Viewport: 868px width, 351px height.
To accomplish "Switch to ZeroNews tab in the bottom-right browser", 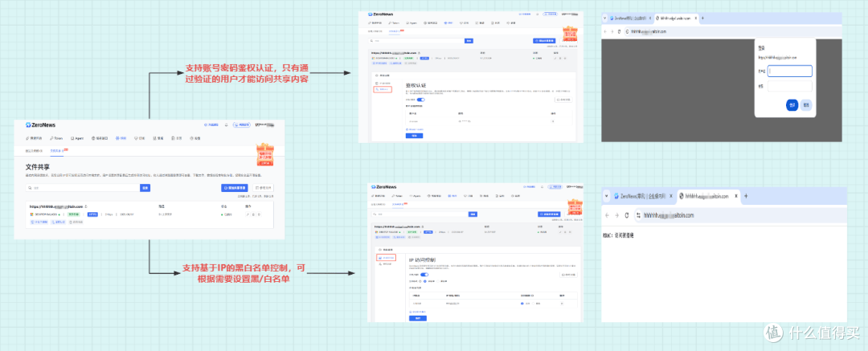I will 642,196.
